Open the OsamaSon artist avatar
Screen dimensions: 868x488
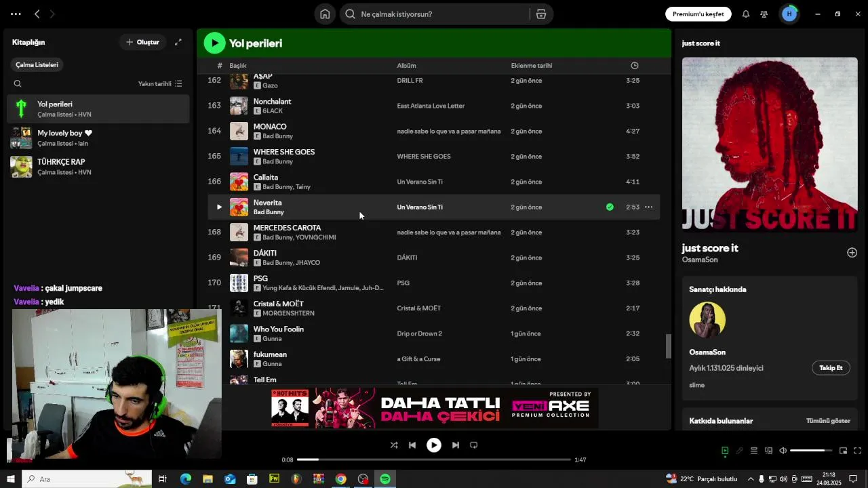click(x=707, y=320)
